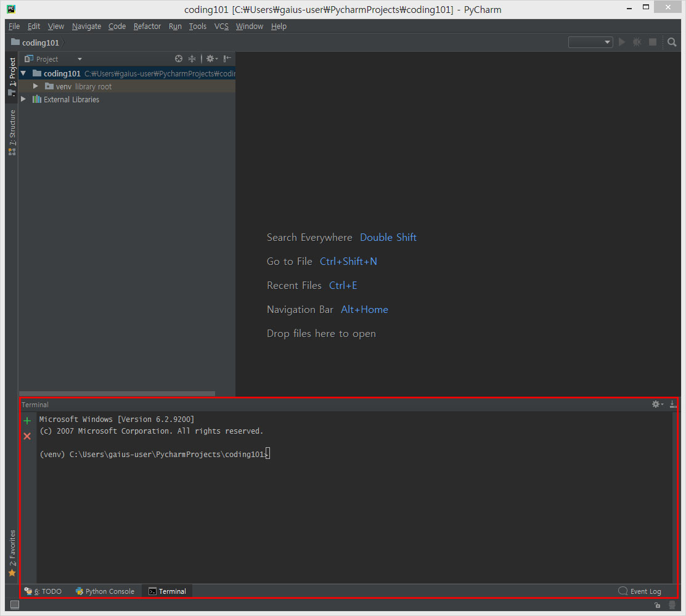Open the Event Log button
This screenshot has height=616, width=686.
tap(640, 591)
